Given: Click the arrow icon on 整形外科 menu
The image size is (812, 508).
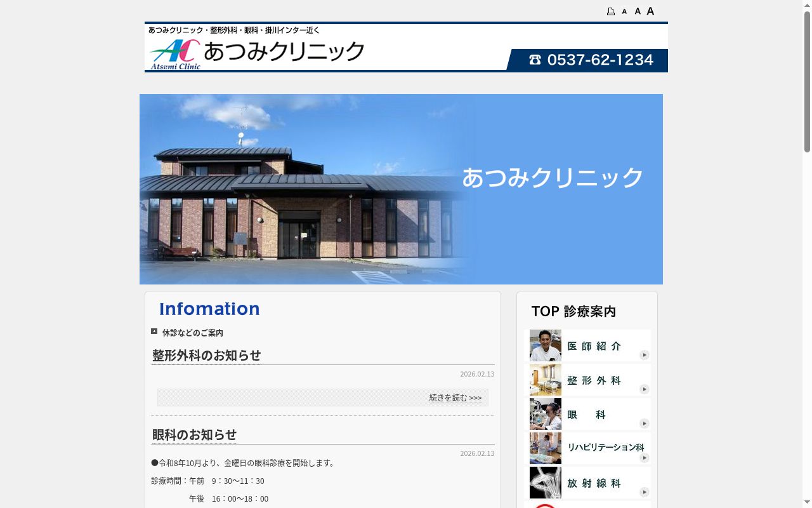Looking at the screenshot, I should tap(645, 389).
